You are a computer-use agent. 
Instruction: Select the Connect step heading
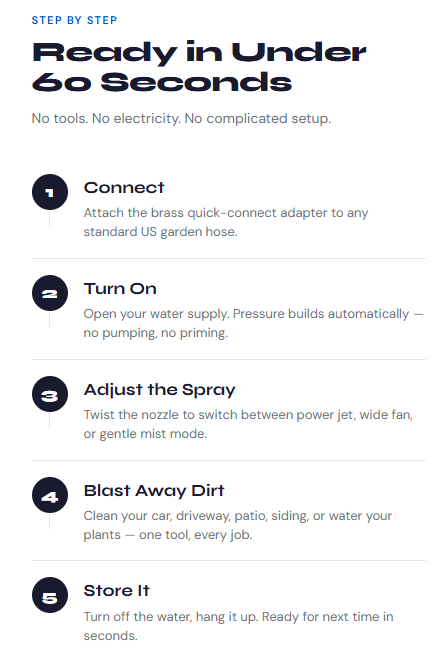124,188
